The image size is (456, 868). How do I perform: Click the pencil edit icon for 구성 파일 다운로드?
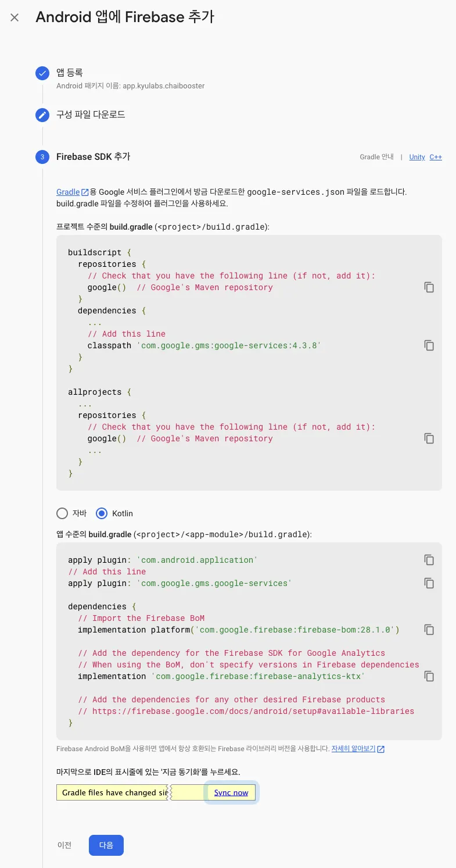pos(42,115)
